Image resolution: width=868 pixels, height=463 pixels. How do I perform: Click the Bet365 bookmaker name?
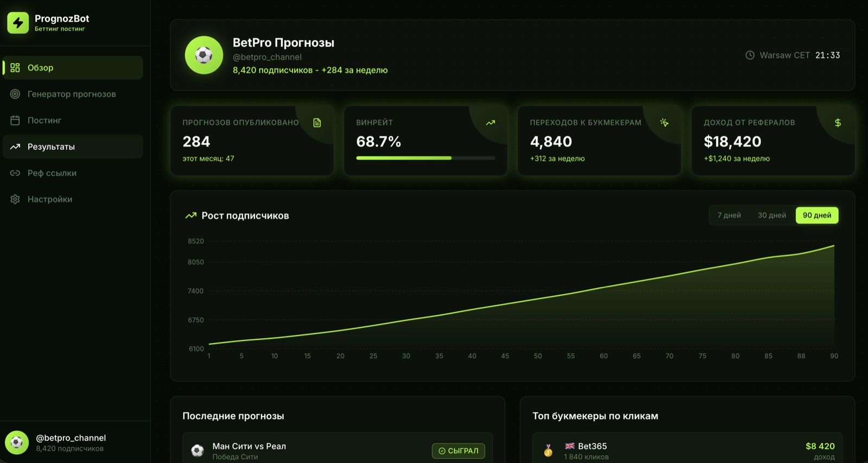point(592,446)
